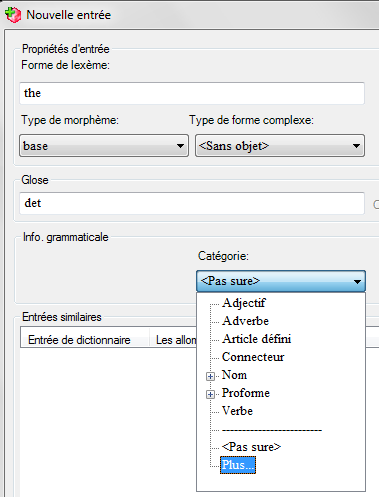Image resolution: width=379 pixels, height=497 pixels.
Task: Focus the Forme de lexème text field
Action: [192, 93]
